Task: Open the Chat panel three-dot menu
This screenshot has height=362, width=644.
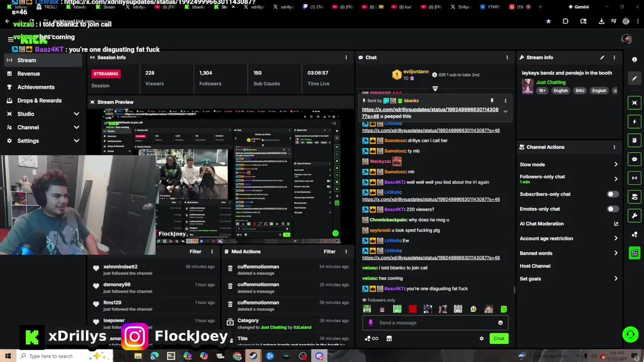Action: click(x=507, y=57)
